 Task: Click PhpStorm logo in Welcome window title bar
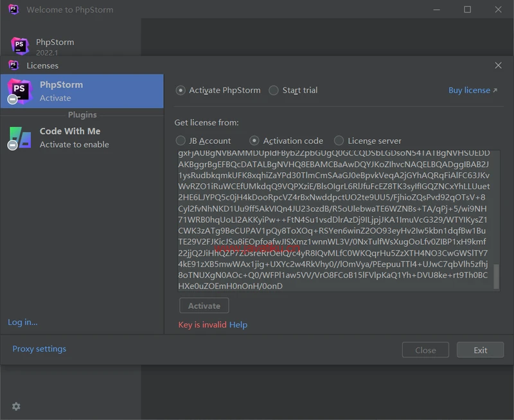(13, 10)
